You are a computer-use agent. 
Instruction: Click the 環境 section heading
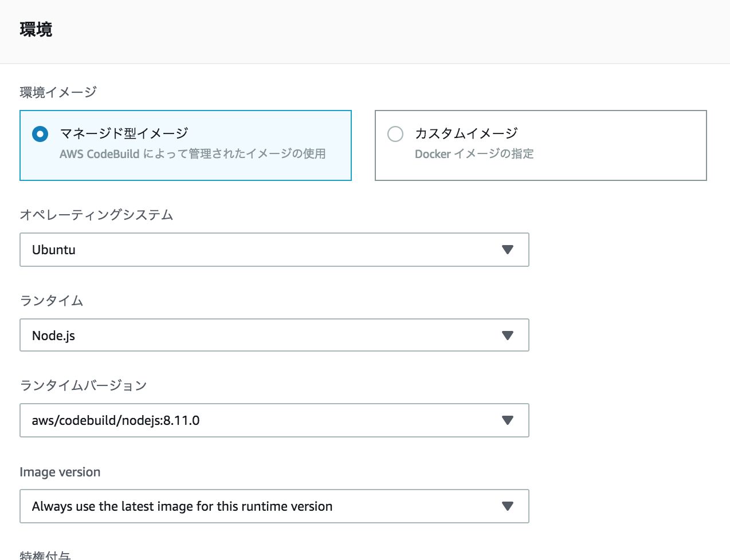(x=36, y=30)
